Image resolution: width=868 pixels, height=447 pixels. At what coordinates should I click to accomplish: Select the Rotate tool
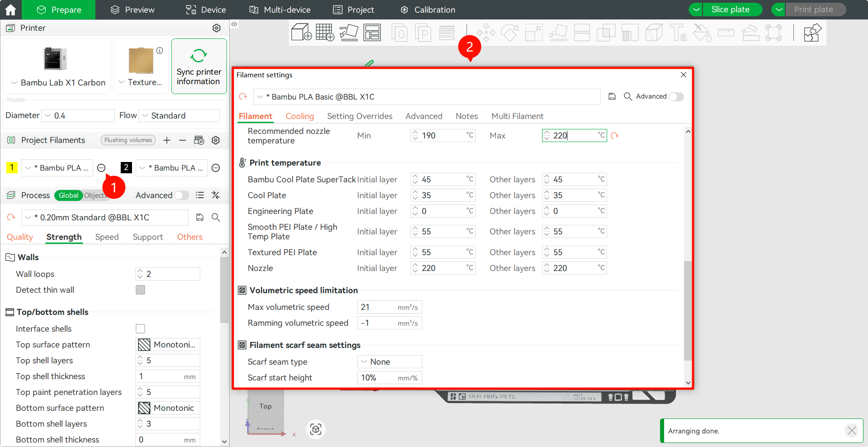pyautogui.click(x=510, y=33)
